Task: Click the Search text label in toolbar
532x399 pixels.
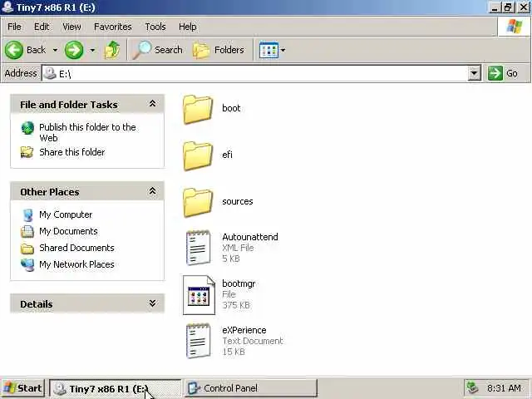Action: coord(168,50)
